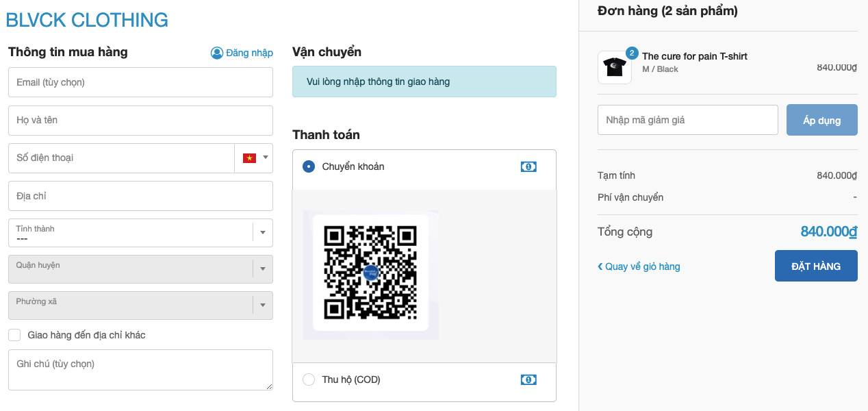Expand the Quận huyện district dropdown
This screenshot has height=411, width=868.
point(140,269)
